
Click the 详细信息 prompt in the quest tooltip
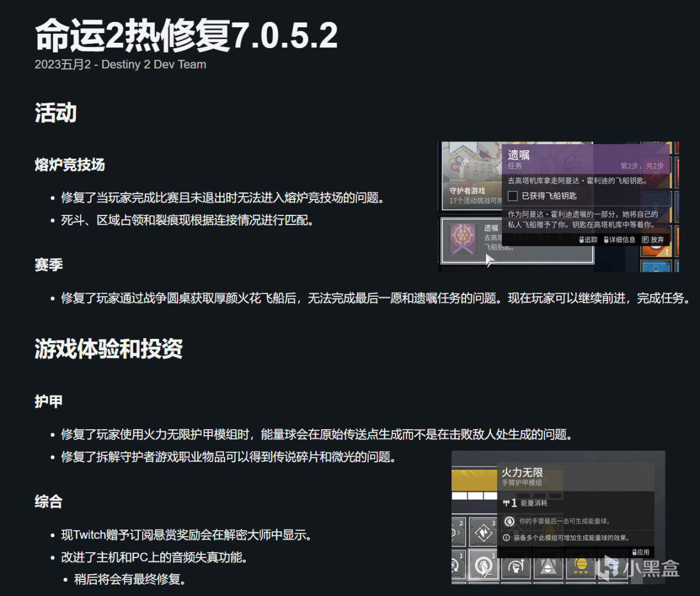coord(619,240)
